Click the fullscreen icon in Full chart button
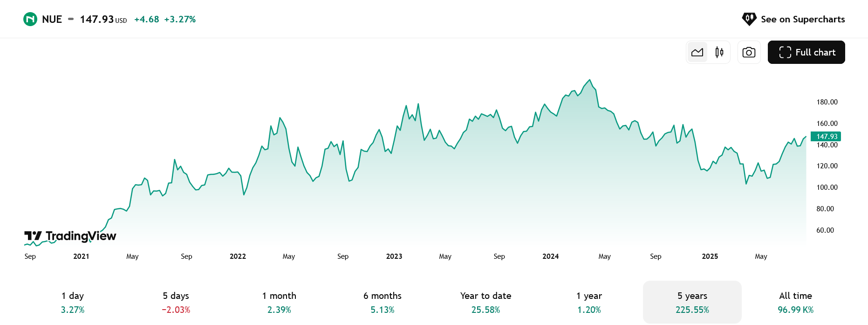Image resolution: width=868 pixels, height=325 pixels. 785,52
